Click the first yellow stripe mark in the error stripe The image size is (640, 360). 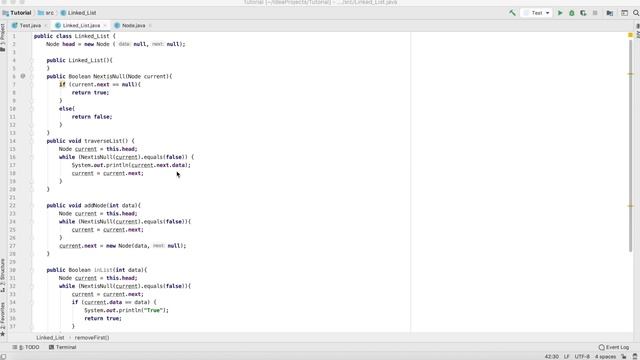click(x=631, y=74)
